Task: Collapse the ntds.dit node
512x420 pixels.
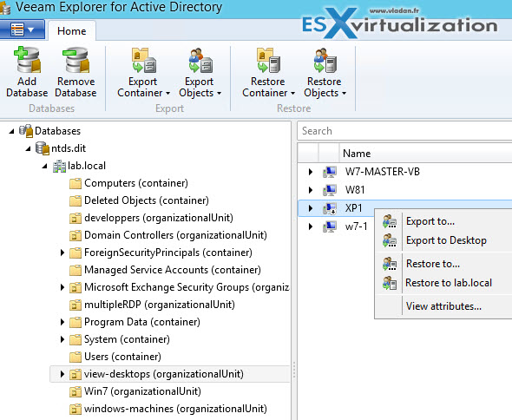Action: [29, 148]
